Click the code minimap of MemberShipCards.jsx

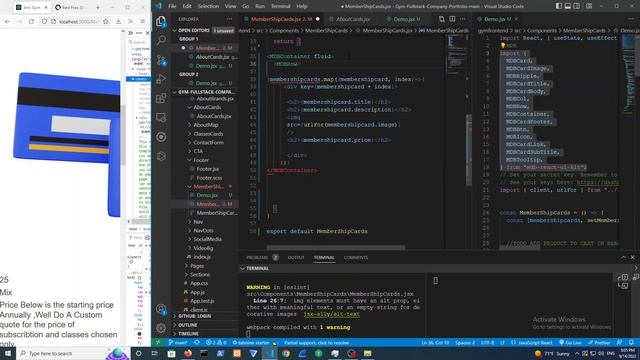(x=457, y=53)
